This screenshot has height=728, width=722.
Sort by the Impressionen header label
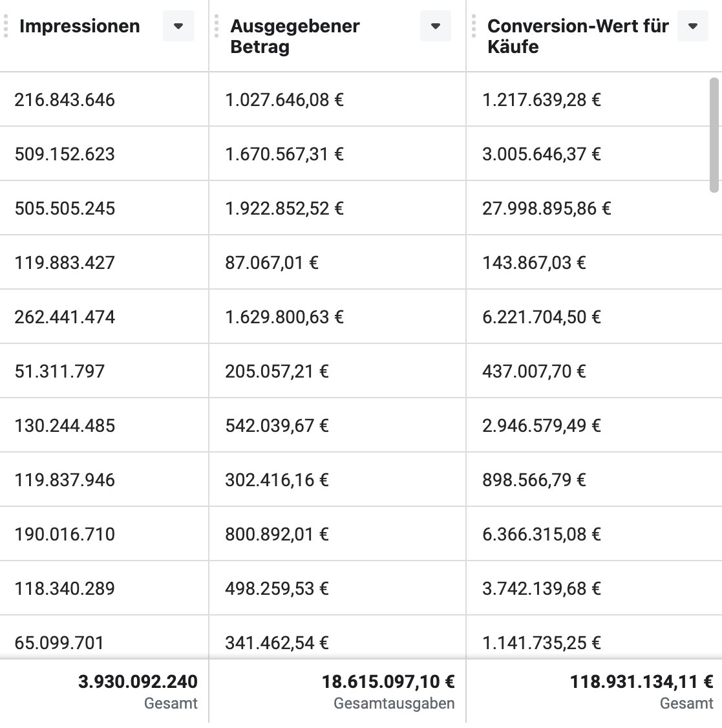tap(80, 27)
